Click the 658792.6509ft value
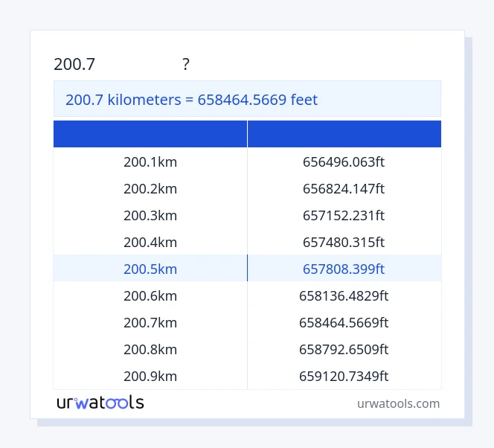Screen dimensions: 494x448 coord(344,349)
